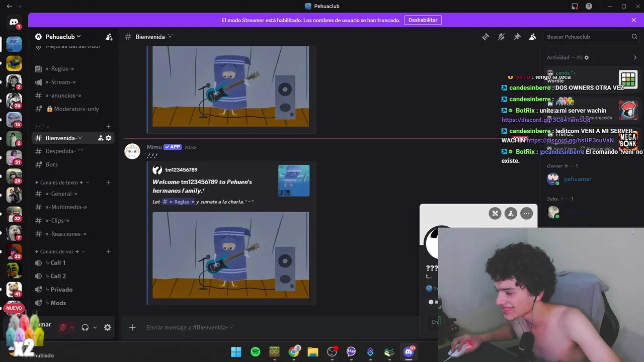Image resolution: width=644 pixels, height=362 pixels.
Task: Add channel plus next to Canales de texto
Action: (109, 183)
